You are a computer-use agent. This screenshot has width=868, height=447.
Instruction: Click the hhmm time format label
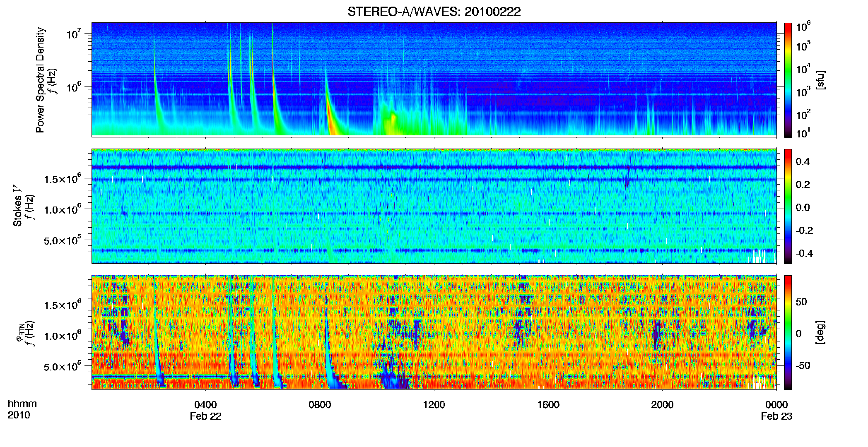22,404
